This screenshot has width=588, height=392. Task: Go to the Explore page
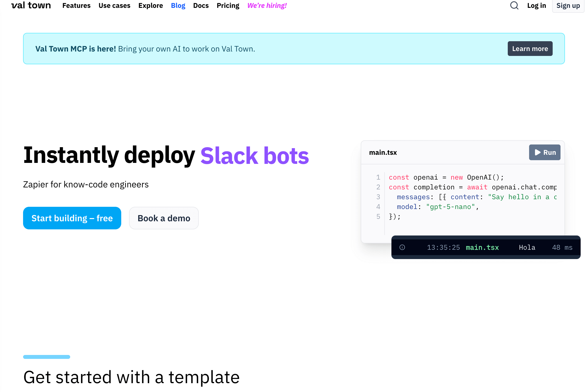tap(150, 5)
